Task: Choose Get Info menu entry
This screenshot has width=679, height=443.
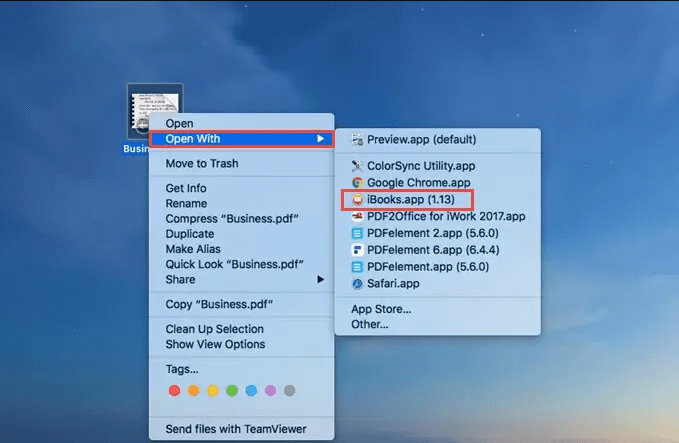Action: point(186,188)
